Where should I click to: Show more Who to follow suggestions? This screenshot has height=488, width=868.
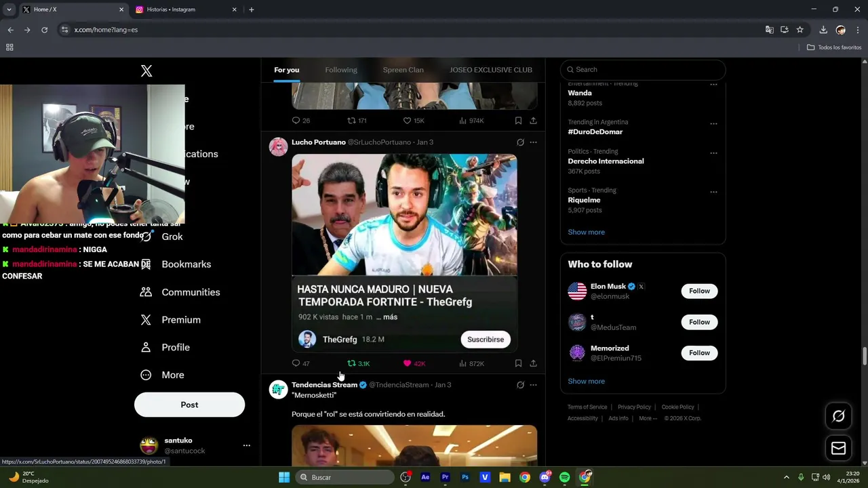586,381
